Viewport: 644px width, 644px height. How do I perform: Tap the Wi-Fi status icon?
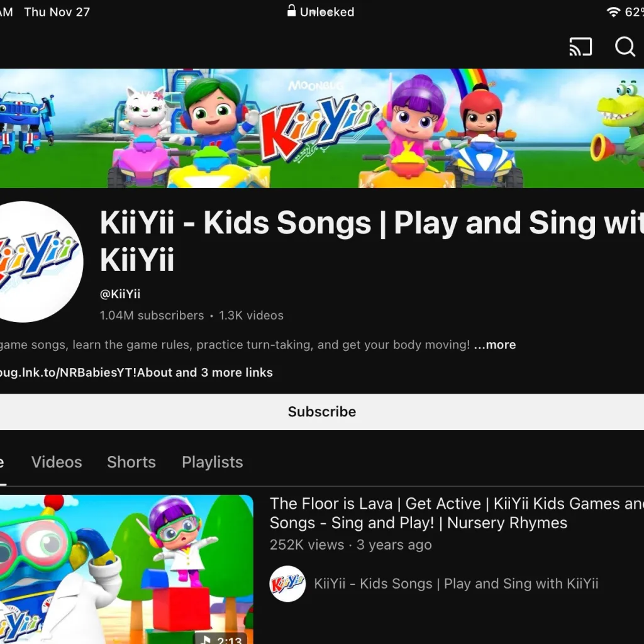[613, 12]
